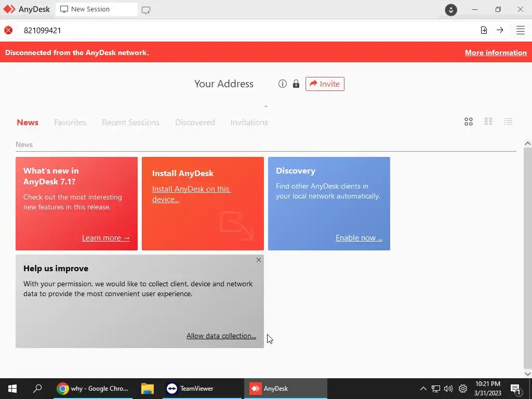Open File Explorer from taskbar
This screenshot has width=532, height=399.
click(148, 389)
